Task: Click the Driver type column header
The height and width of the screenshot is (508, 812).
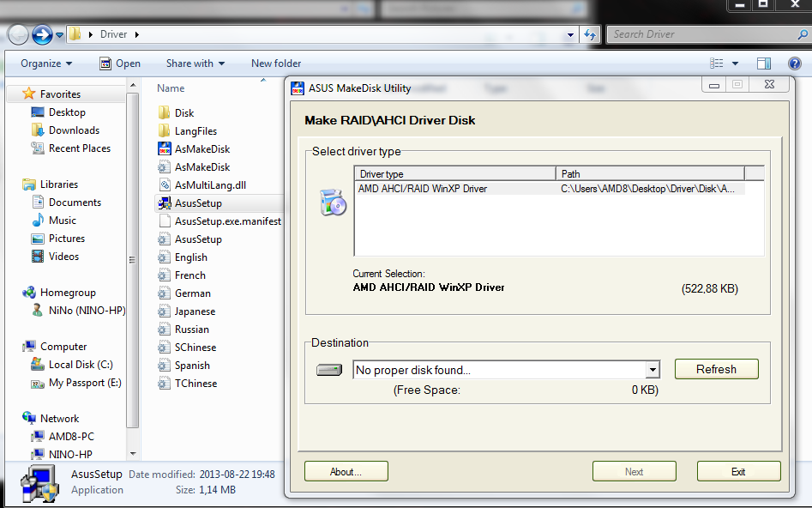Action: click(x=454, y=173)
